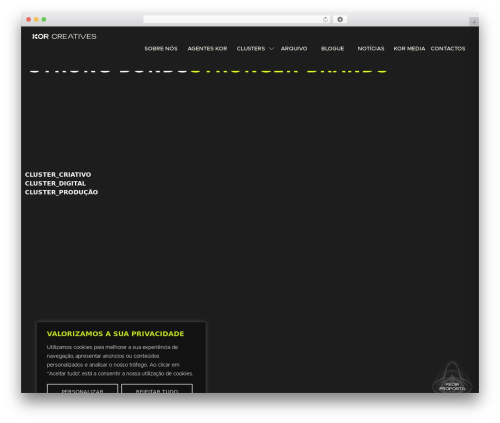Open the KOR Creatives logo home link
The width and height of the screenshot is (500, 423).
[x=64, y=36]
